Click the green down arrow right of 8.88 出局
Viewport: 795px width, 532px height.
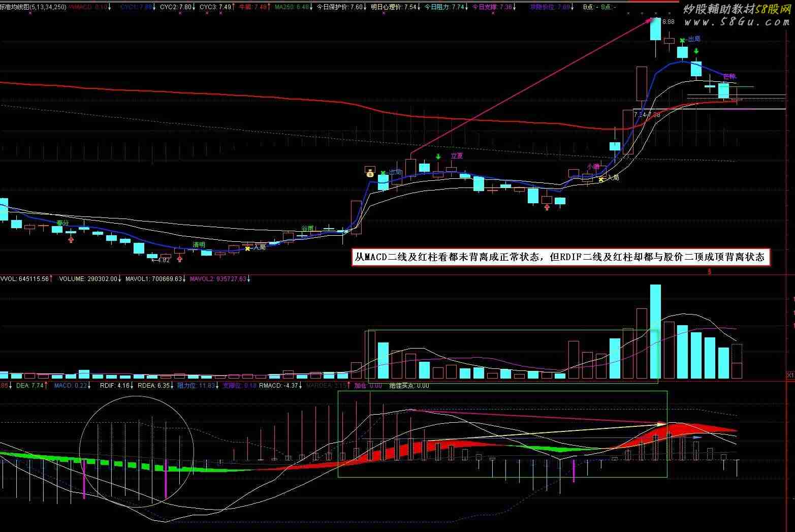coord(696,51)
